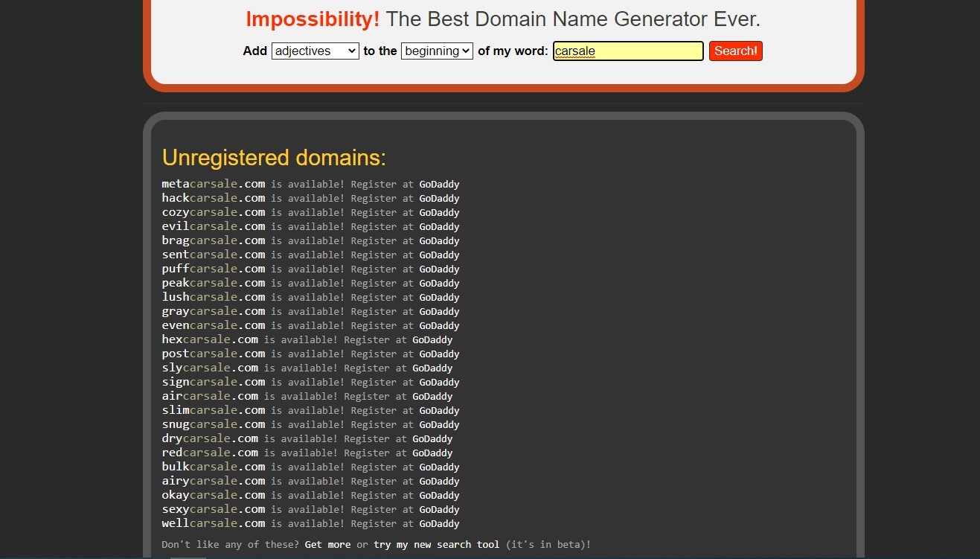Click GoDaddy link in slycarsale.com row

[432, 368]
